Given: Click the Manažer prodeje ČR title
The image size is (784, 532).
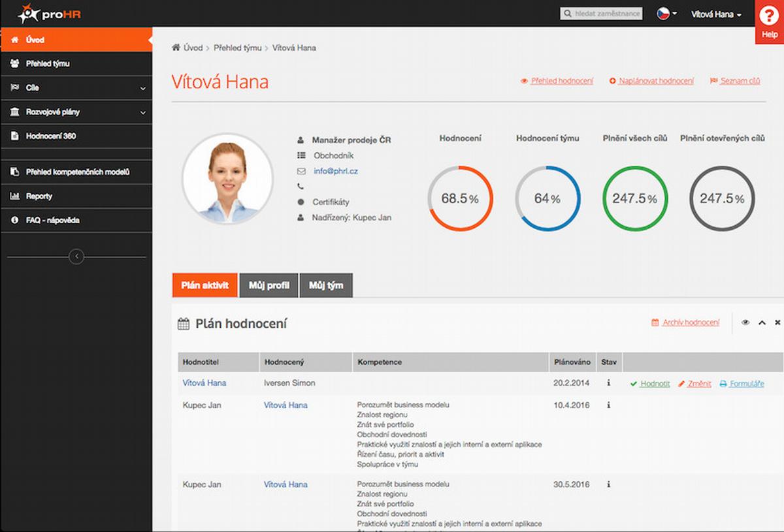Looking at the screenshot, I should pyautogui.click(x=351, y=140).
